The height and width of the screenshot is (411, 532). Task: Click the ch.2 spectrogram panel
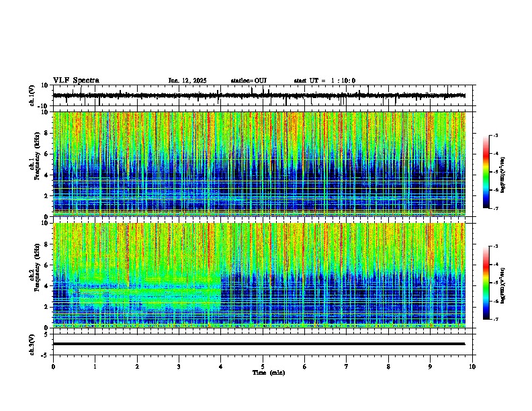[259, 275]
